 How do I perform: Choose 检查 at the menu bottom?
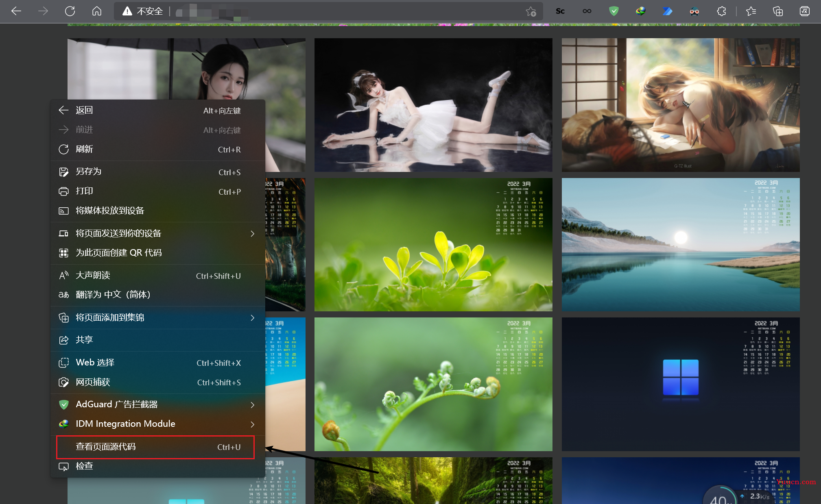click(x=158, y=466)
